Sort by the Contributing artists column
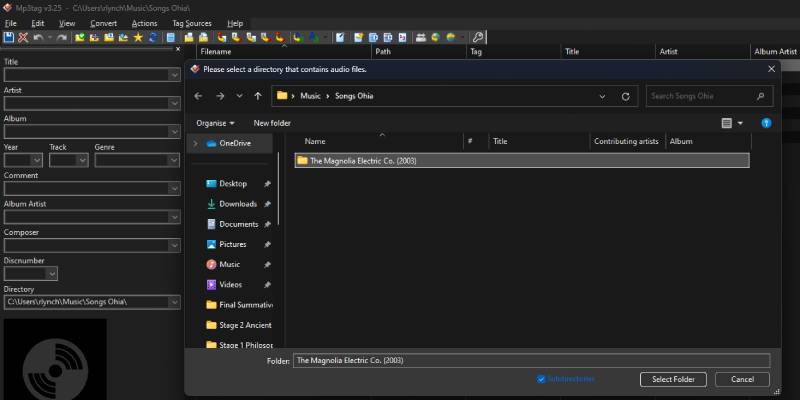 pyautogui.click(x=626, y=141)
